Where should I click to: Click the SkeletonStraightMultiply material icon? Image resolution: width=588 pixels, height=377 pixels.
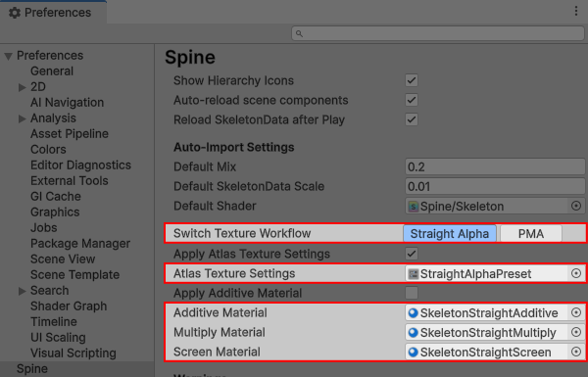(414, 332)
